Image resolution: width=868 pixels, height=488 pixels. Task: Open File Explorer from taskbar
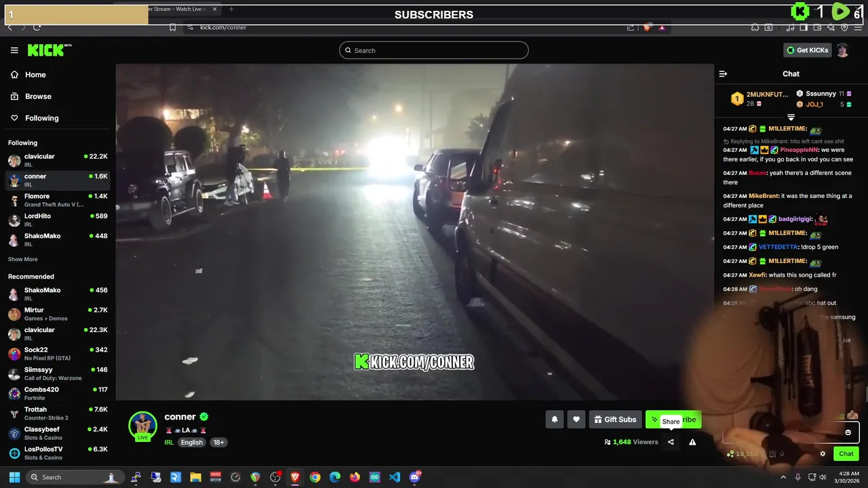195,477
